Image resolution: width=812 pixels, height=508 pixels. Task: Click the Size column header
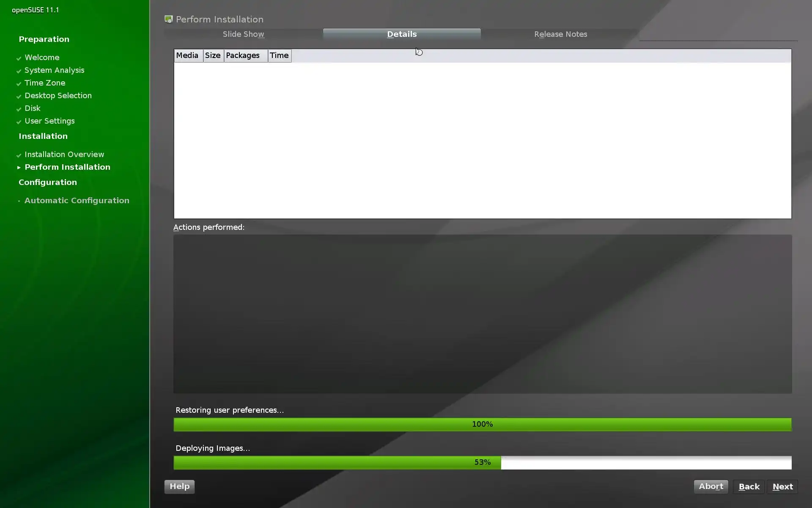tap(213, 55)
